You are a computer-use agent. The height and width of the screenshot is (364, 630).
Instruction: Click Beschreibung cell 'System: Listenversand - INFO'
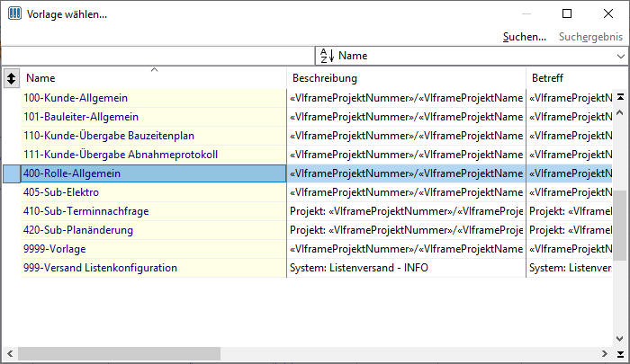(x=406, y=268)
